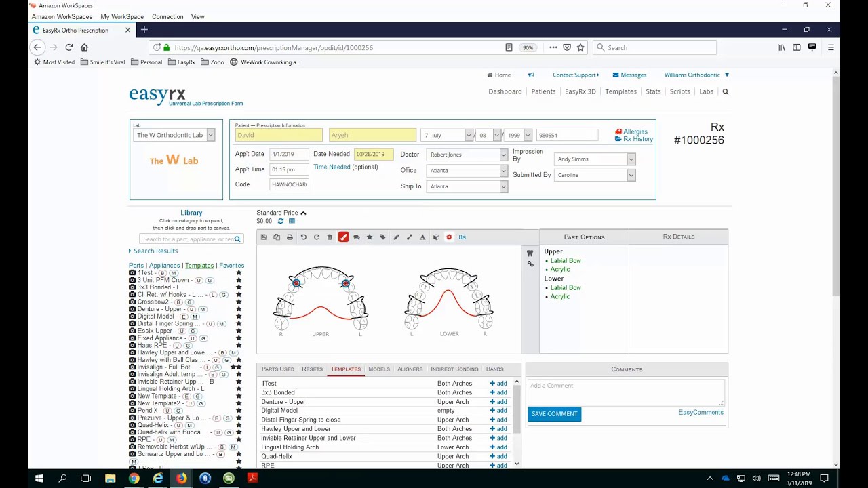Viewport: 868px width, 488px height.
Task: Click the tooth icon beside the canvas
Action: pos(530,253)
